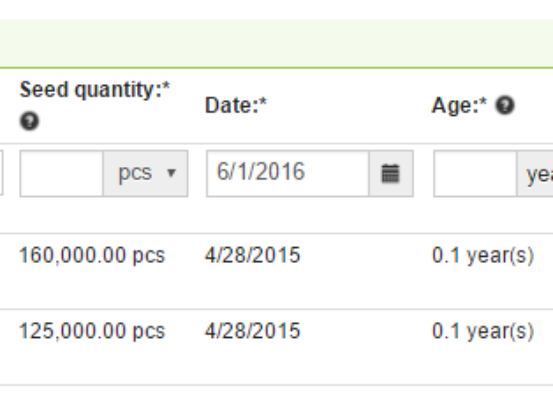Open the pcs unit dropdown

tap(145, 173)
